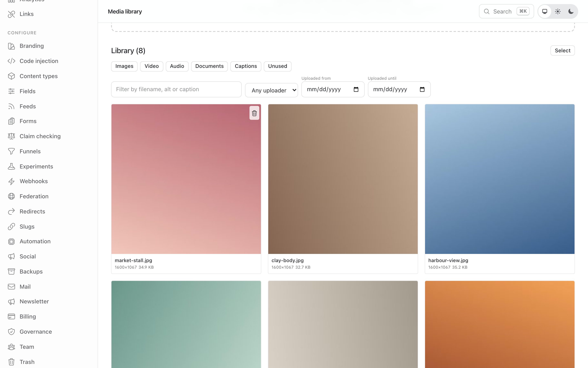Click the Governance shield icon
The image size is (588, 368).
pos(11,332)
